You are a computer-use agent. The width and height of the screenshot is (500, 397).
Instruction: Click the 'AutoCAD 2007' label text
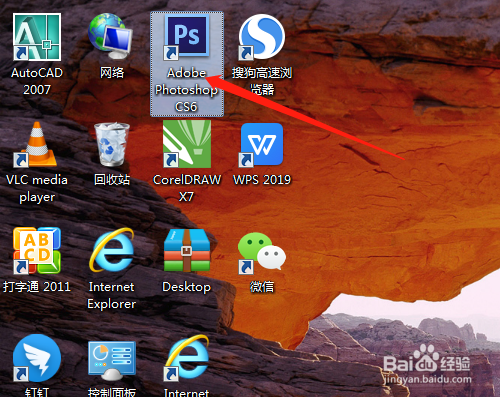pos(37,81)
